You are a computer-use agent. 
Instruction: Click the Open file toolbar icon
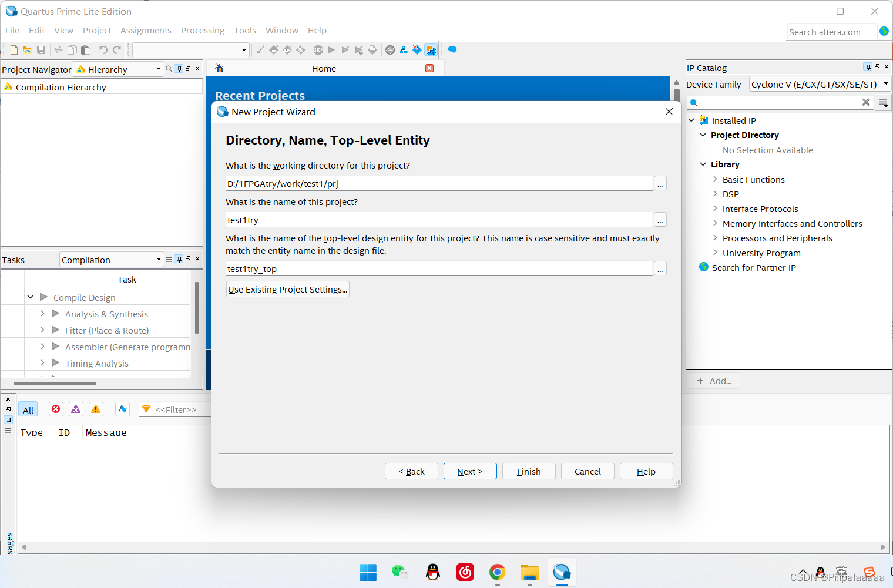27,50
